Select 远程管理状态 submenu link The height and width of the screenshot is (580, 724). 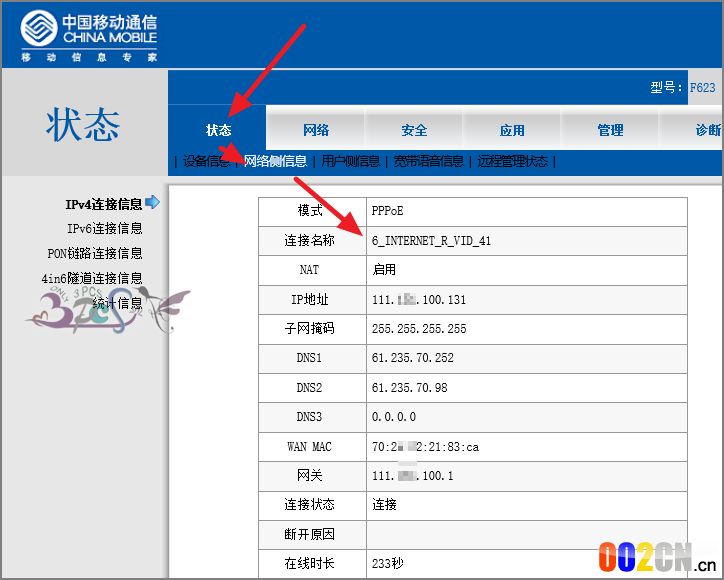(x=513, y=161)
